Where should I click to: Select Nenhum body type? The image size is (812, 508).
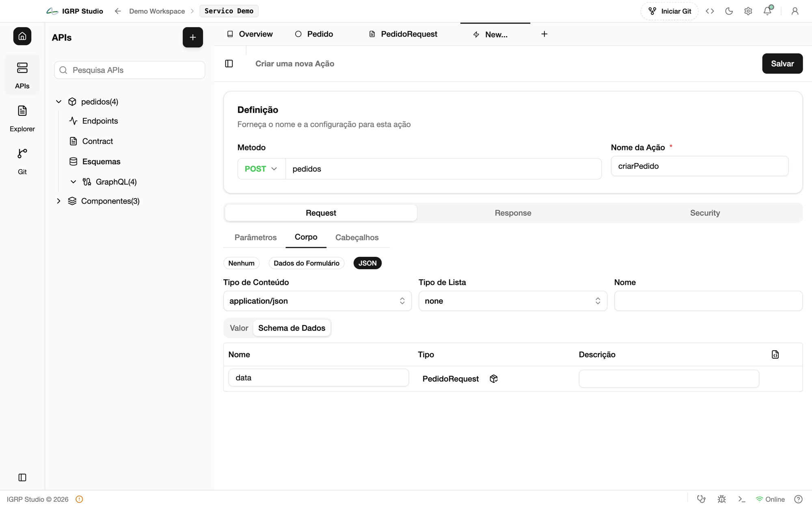(x=242, y=263)
